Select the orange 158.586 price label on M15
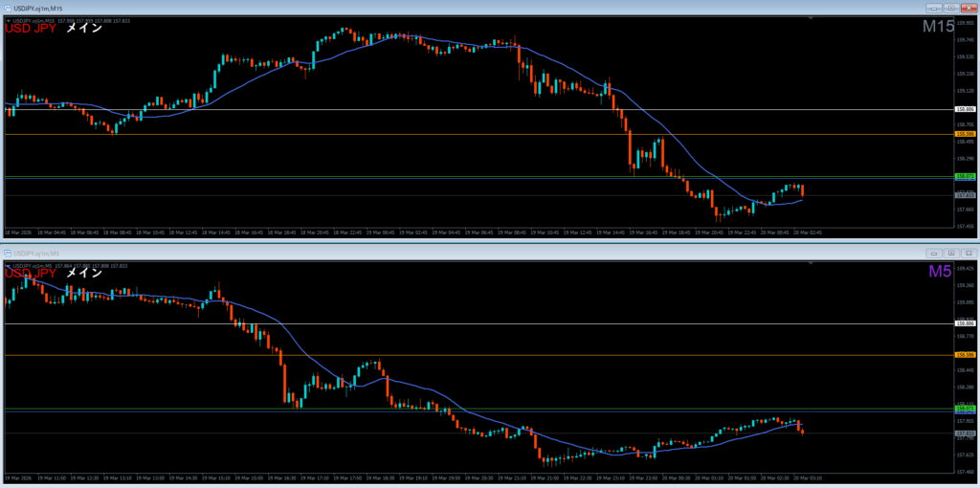 pos(965,134)
